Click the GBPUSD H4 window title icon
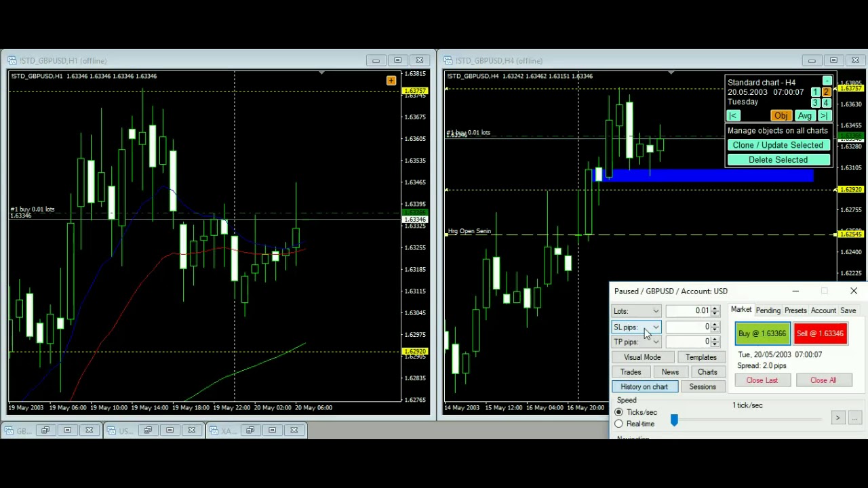This screenshot has width=868, height=488. (448, 60)
